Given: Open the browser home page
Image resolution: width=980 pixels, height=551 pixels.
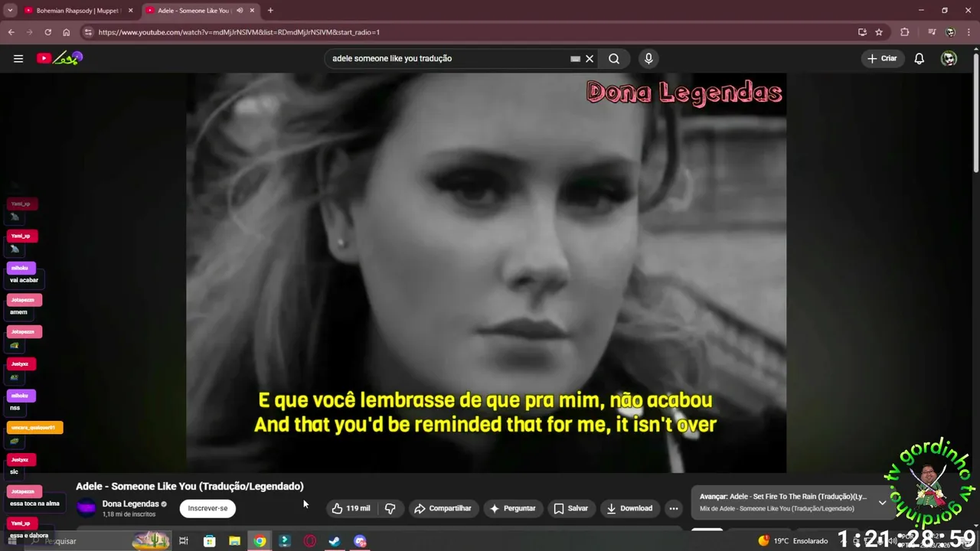Looking at the screenshot, I should point(67,32).
